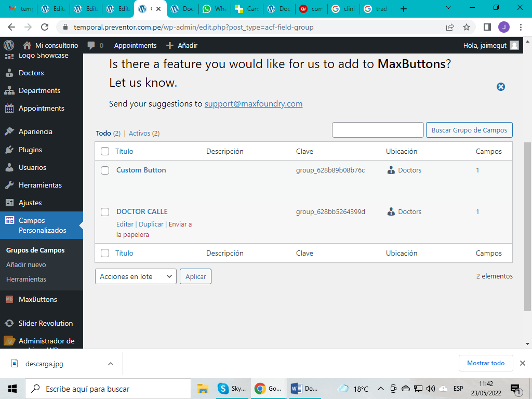Switch to the WhatsApp tab

[215, 9]
